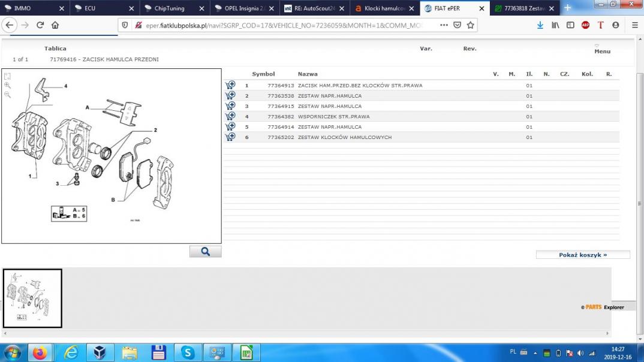
Task: Go forward in browser history
Action: coord(25,25)
